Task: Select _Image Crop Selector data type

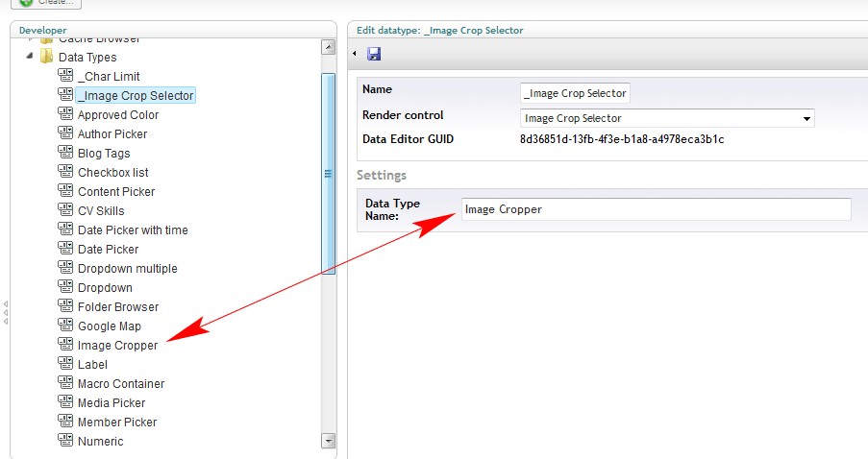Action: (x=136, y=96)
